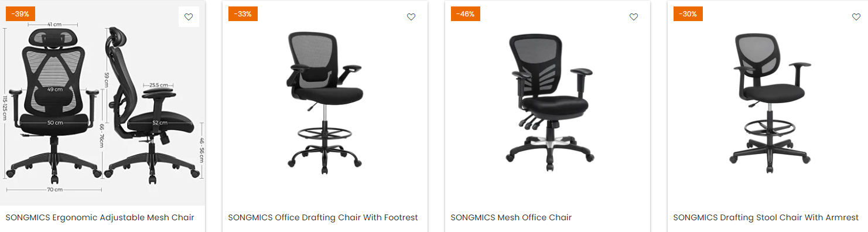Go to SONGMICS Mesh Office Chair page
868x232 pixels.
pos(511,217)
